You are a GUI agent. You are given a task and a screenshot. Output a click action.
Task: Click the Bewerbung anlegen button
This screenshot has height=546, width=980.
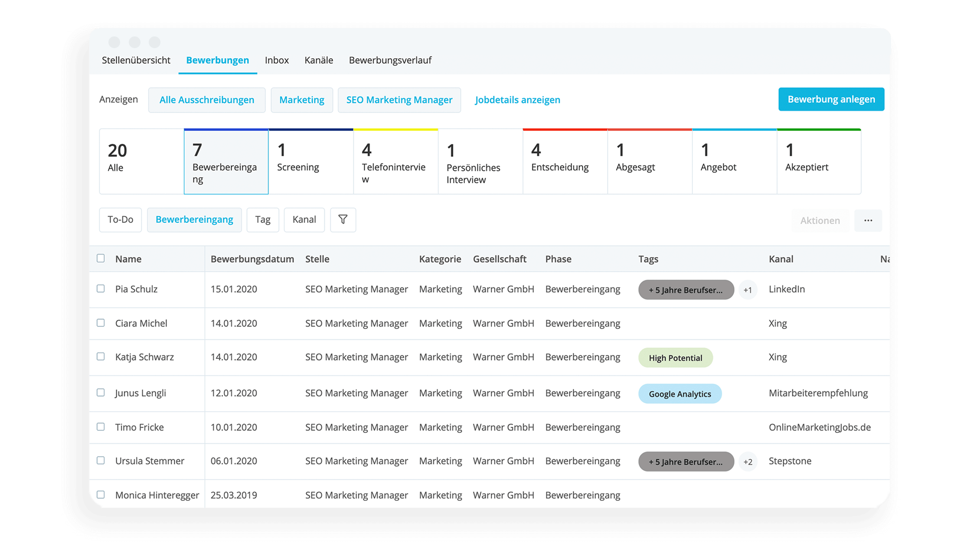(x=831, y=99)
